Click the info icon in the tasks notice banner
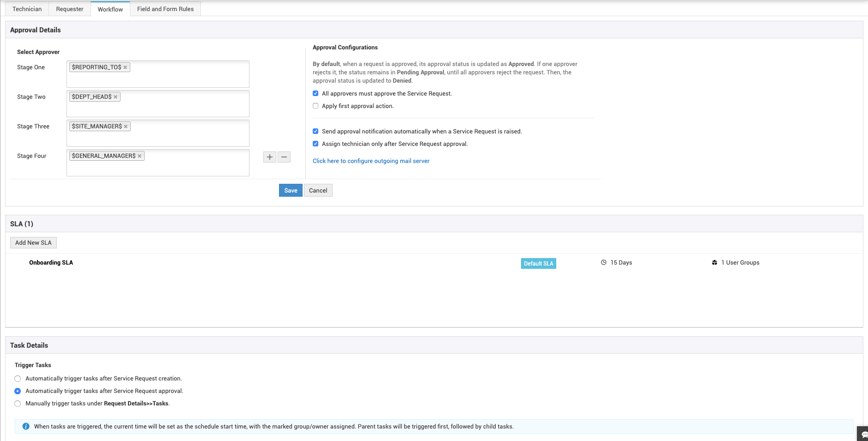The height and width of the screenshot is (441, 868). pos(26,426)
